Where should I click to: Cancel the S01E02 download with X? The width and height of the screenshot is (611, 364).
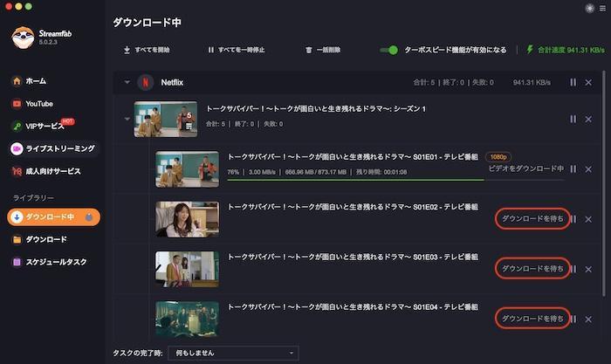pos(588,219)
